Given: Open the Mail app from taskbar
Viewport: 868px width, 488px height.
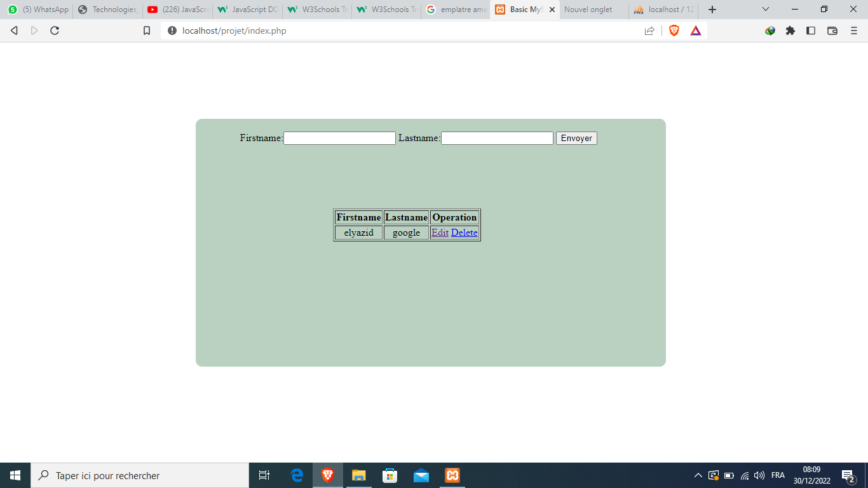Looking at the screenshot, I should 421,475.
